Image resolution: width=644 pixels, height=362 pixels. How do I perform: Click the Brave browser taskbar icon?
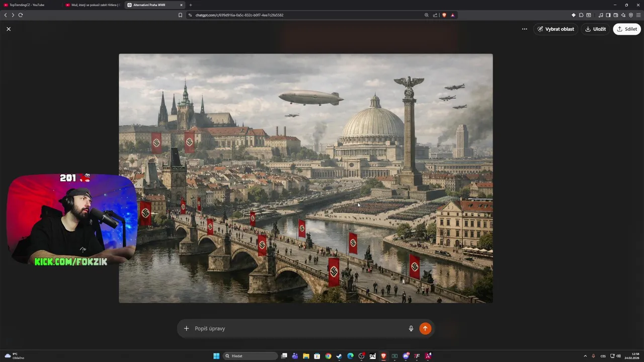pos(383,356)
